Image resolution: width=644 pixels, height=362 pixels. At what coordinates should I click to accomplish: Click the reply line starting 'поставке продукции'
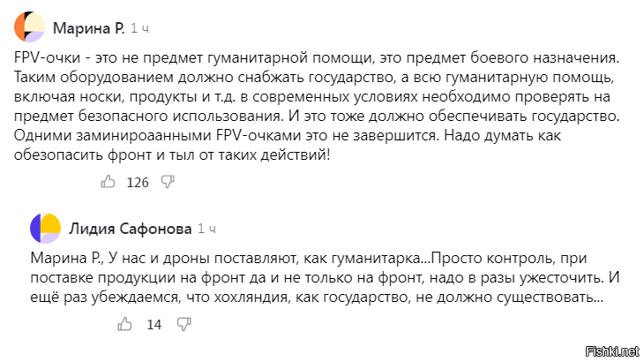tap(325, 278)
